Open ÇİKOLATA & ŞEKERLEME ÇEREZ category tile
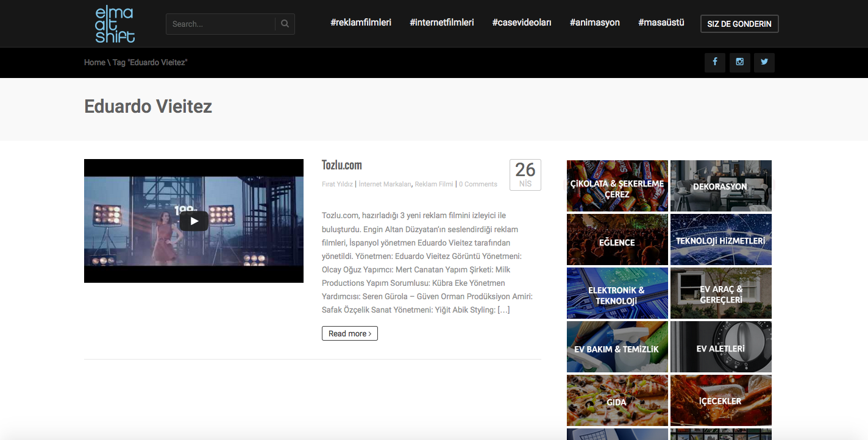This screenshot has height=440, width=868. pyautogui.click(x=617, y=186)
